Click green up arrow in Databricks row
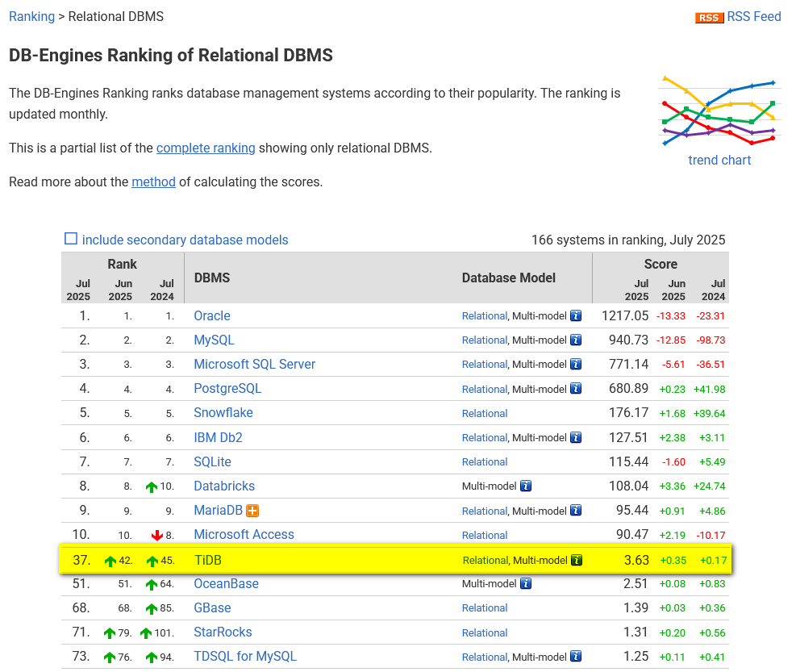Image resolution: width=796 pixels, height=672 pixels. 152,487
